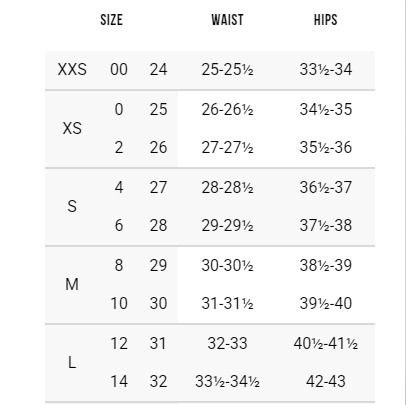Select the L size label
The width and height of the screenshot is (406, 405).
click(x=72, y=362)
